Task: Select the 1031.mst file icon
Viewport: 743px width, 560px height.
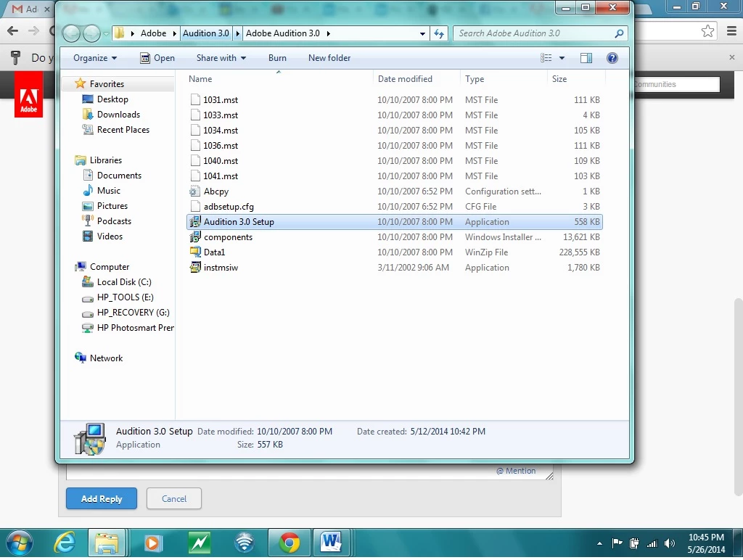Action: [x=194, y=100]
